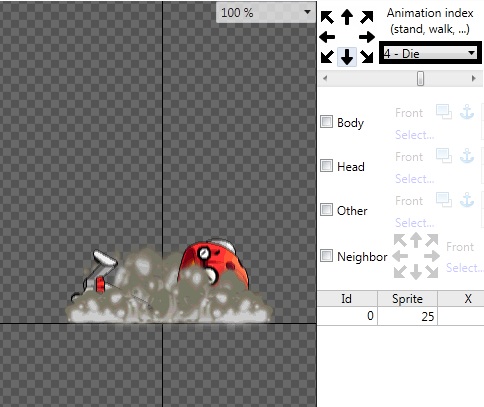Select the right direction arrow

click(x=367, y=37)
